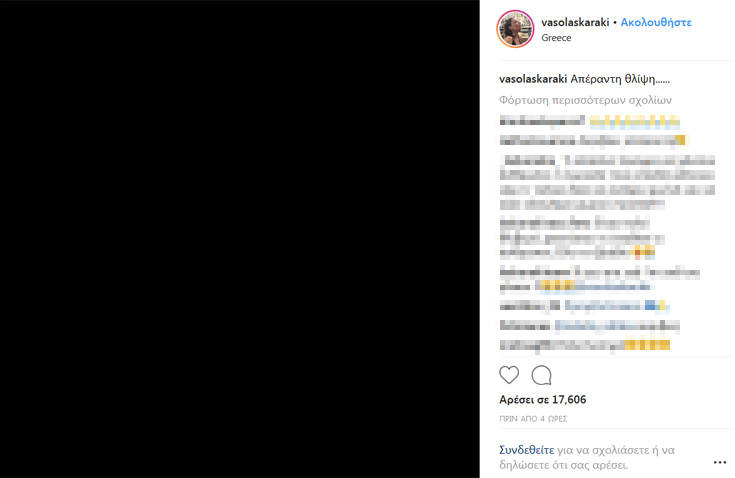The image size is (735, 478).
Task: Open the Greece location tag
Action: point(556,38)
